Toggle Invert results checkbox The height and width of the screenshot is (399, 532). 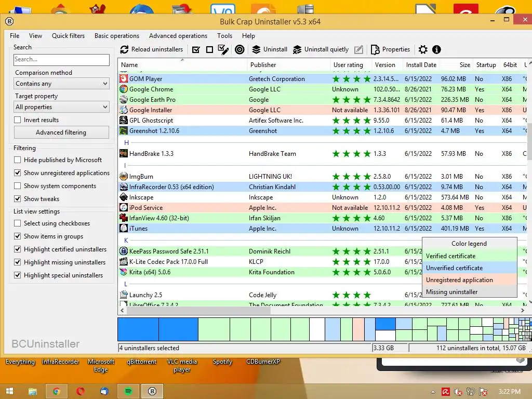coord(17,120)
